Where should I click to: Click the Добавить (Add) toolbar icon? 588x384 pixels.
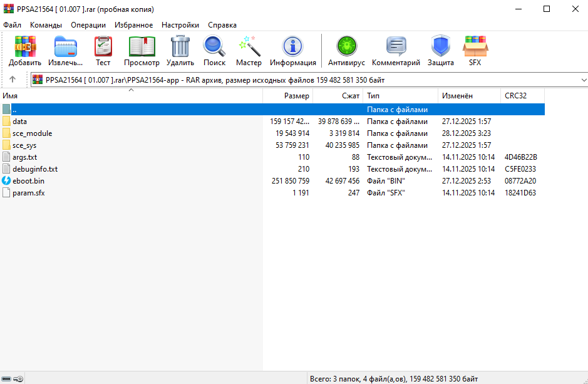click(x=25, y=51)
